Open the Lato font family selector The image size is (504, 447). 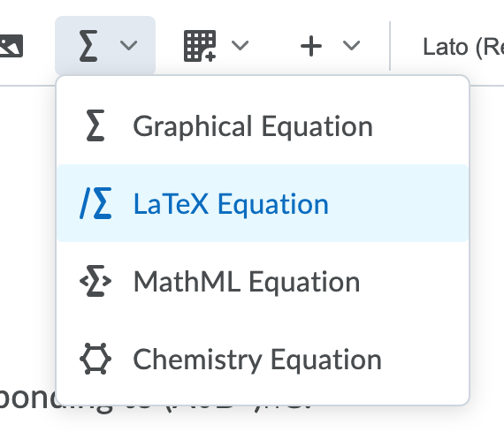click(462, 47)
